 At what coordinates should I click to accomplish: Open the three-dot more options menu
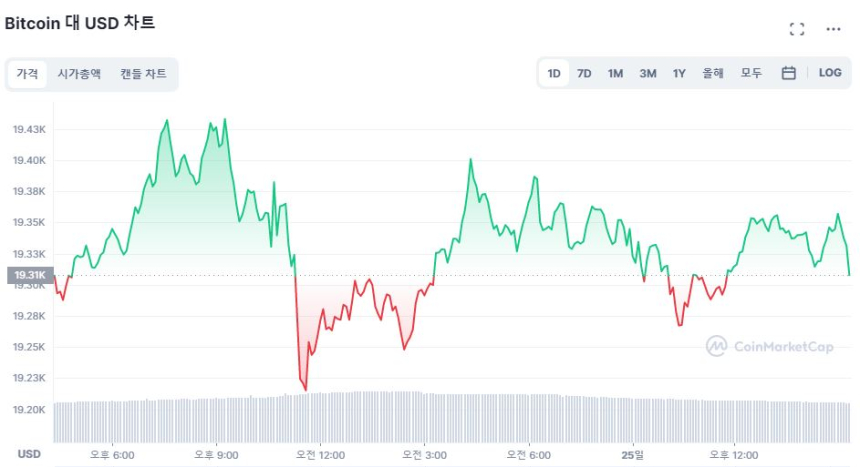coord(833,29)
